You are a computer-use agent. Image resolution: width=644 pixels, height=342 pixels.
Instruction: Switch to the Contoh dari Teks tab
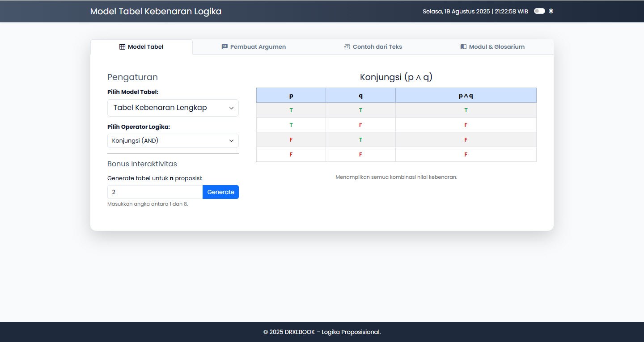point(373,47)
